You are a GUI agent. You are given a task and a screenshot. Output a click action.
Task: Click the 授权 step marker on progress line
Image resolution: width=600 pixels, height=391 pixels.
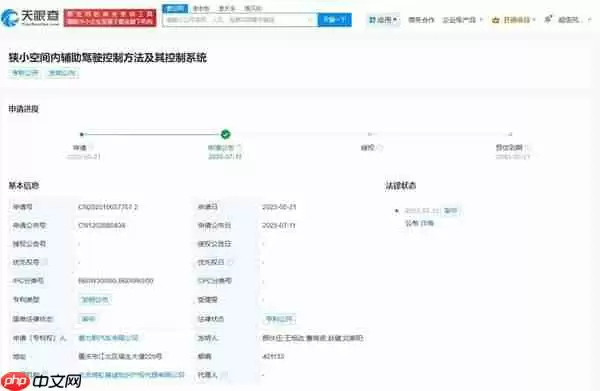coord(370,134)
